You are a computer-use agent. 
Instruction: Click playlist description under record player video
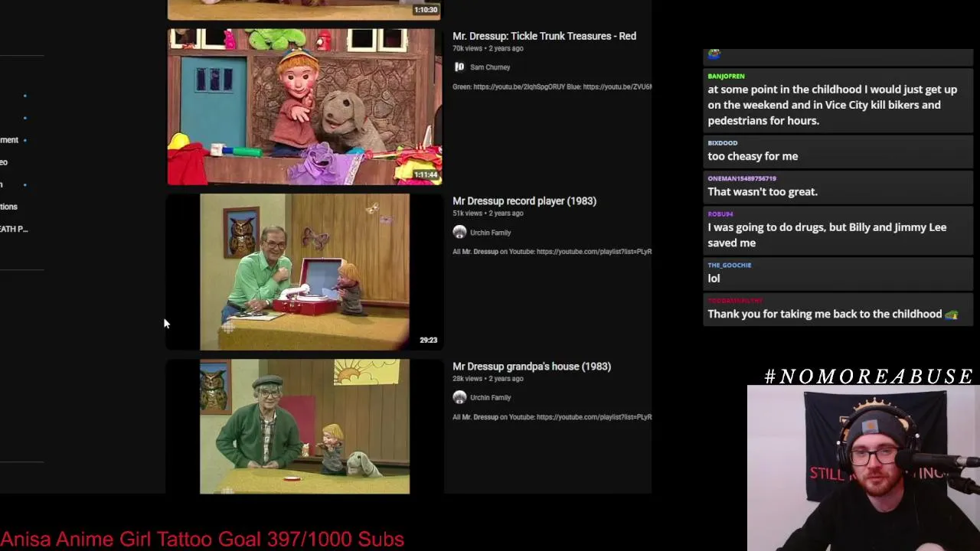coord(552,252)
